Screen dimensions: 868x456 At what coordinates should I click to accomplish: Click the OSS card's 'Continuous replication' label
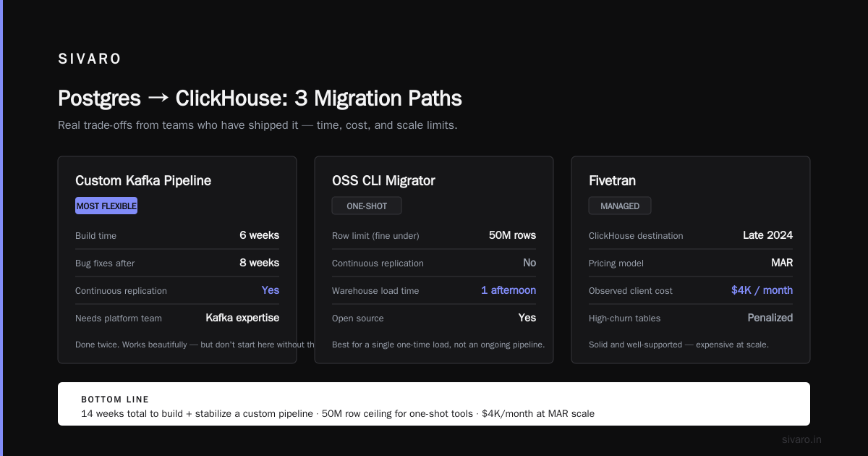pos(378,263)
